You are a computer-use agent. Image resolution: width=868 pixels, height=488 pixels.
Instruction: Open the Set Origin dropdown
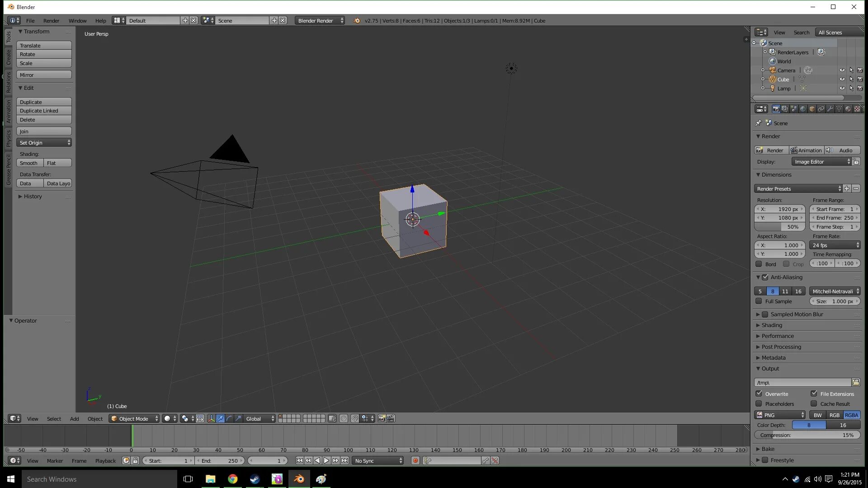click(x=44, y=142)
